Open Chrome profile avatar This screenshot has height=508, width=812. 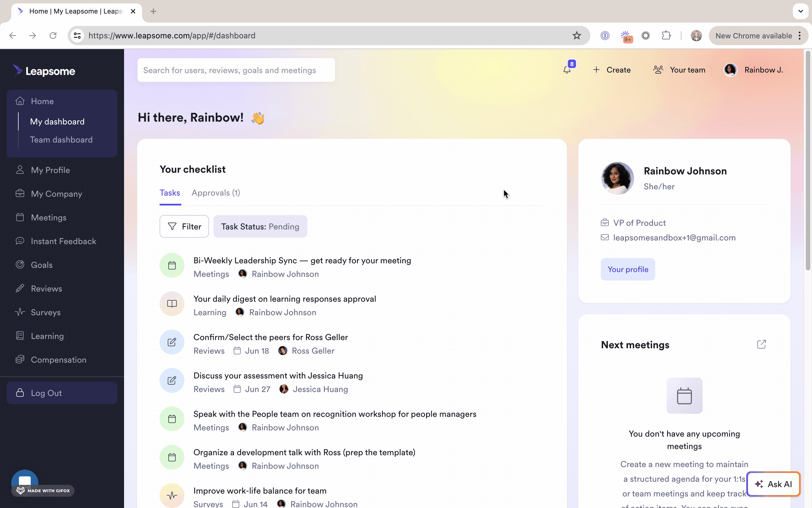pos(696,36)
